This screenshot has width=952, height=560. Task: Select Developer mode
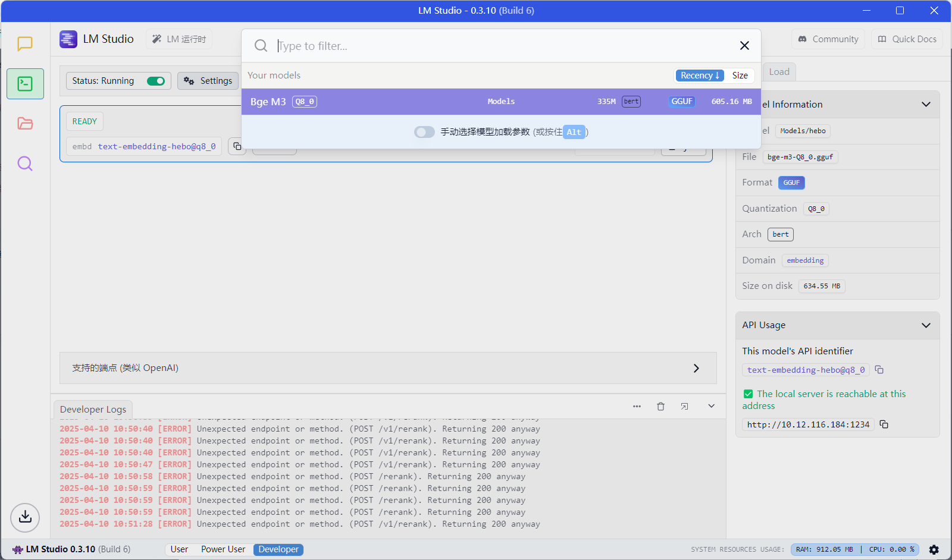tap(278, 550)
